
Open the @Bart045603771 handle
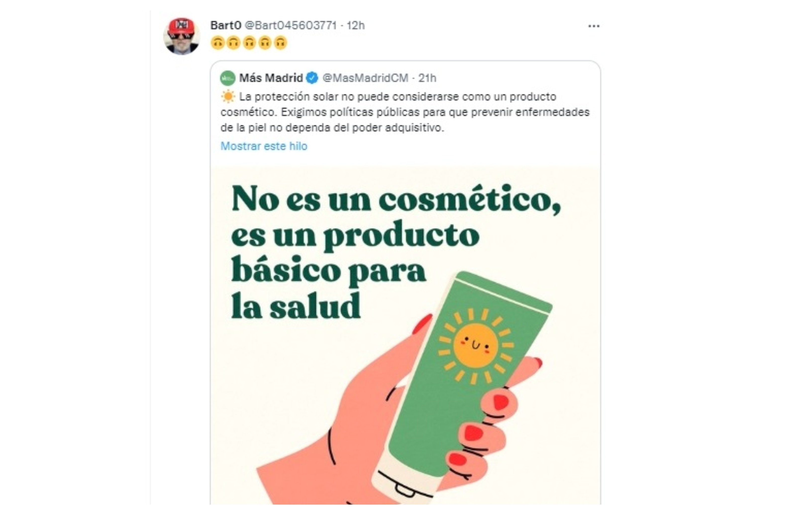290,25
